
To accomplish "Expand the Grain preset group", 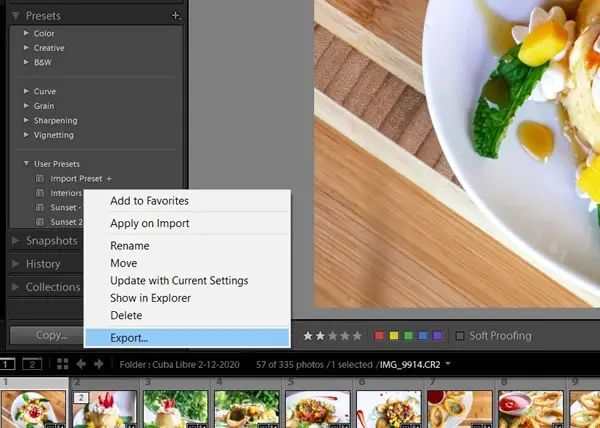I will [x=26, y=106].
